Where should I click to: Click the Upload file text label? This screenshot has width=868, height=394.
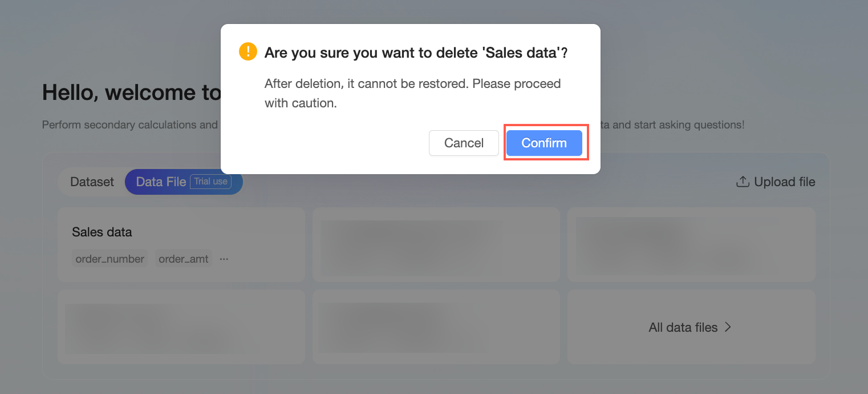pyautogui.click(x=784, y=182)
